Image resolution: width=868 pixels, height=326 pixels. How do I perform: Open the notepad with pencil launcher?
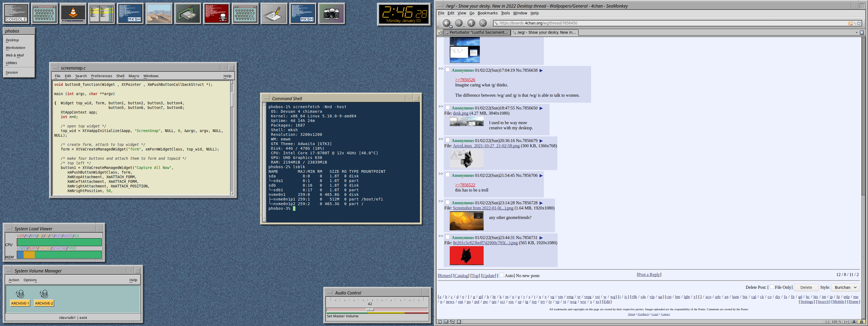pyautogui.click(x=274, y=14)
